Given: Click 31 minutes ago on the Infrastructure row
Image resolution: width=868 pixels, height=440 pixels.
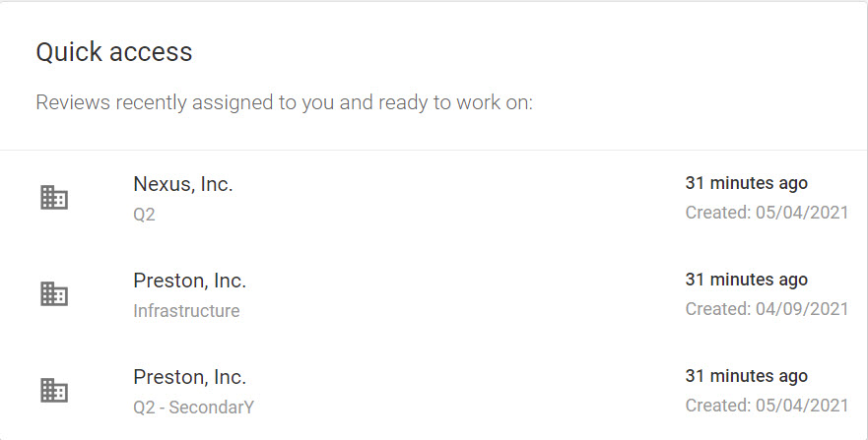Looking at the screenshot, I should pos(746,280).
